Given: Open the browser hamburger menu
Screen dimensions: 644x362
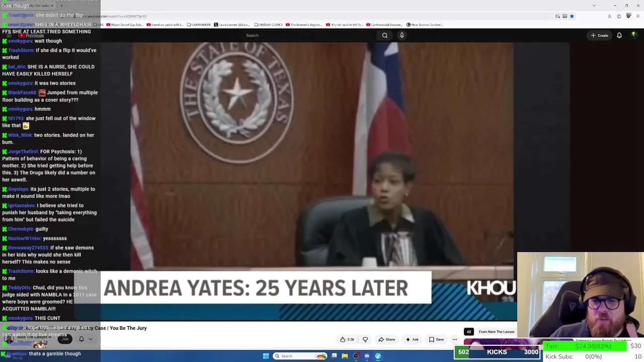Looking at the screenshot, I should 638,16.
